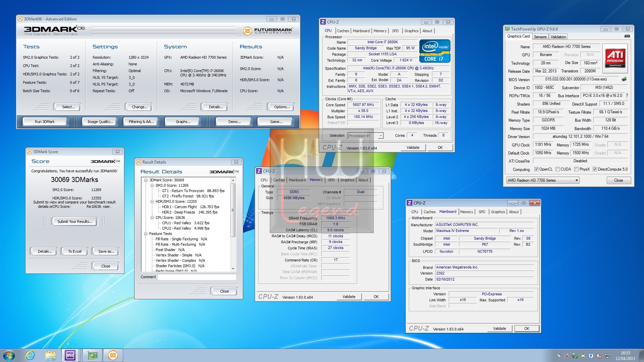644x362 pixels.
Task: Launch Internet Explorer from the taskbar
Action: (x=30, y=355)
